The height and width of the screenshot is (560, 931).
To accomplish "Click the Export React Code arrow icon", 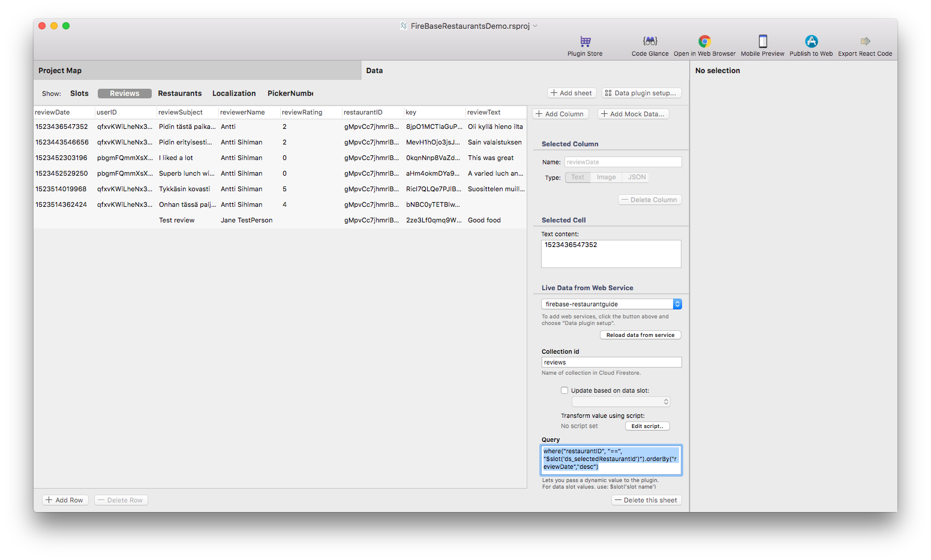I will [x=865, y=41].
